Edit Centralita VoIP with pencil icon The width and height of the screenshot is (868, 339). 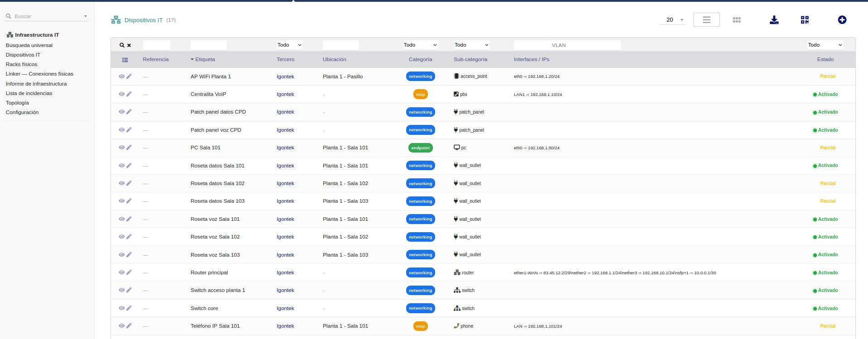point(129,94)
